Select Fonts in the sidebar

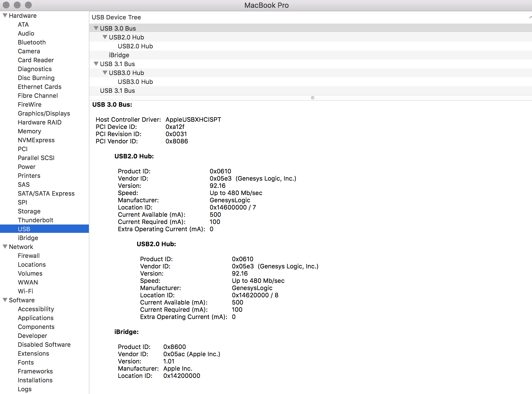tap(26, 362)
